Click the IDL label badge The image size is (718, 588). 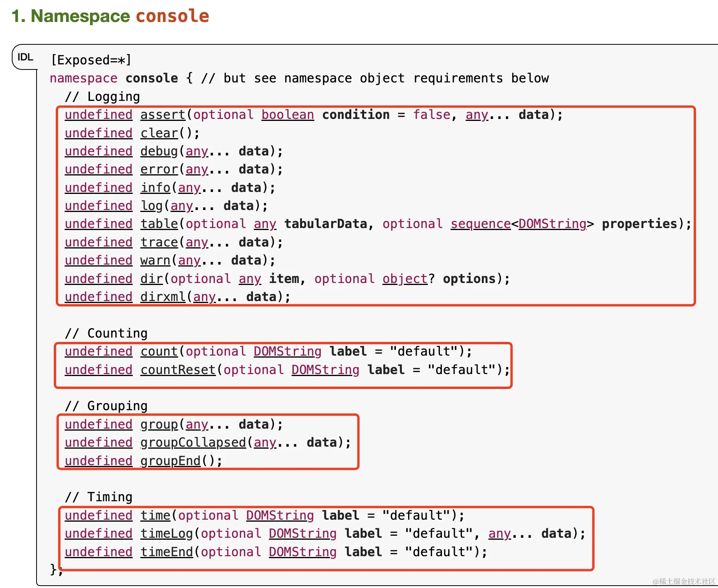[x=25, y=57]
